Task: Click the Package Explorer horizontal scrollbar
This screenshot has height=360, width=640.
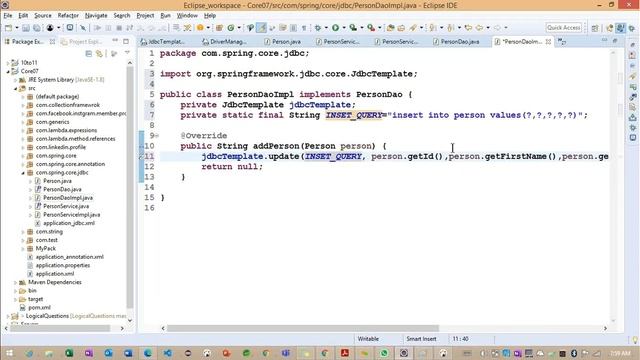Action: (x=60, y=328)
